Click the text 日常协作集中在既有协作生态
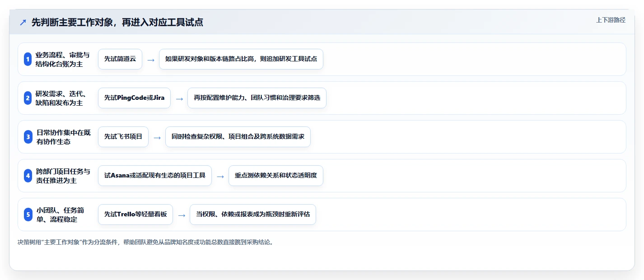Image resolution: width=644 pixels, height=280 pixels. pyautogui.click(x=63, y=137)
